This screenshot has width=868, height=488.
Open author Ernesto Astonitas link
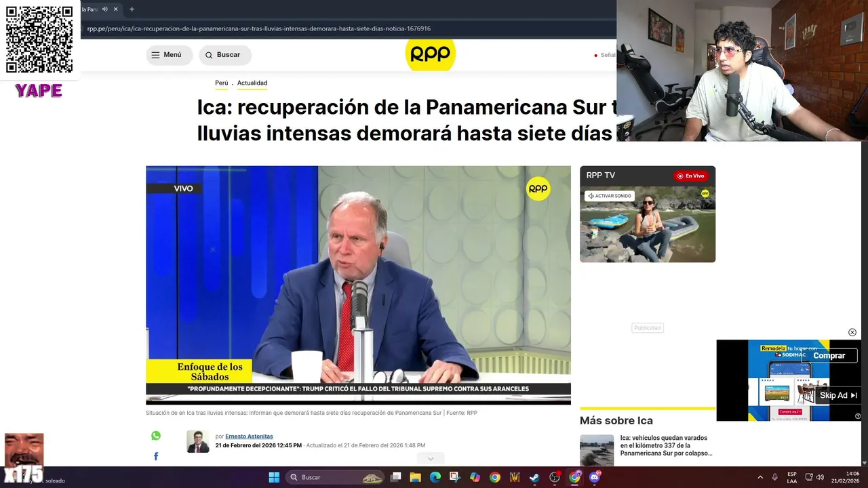point(249,436)
